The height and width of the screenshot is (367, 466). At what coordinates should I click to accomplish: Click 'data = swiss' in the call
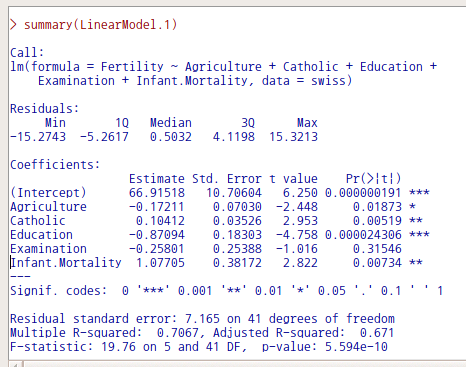click(304, 81)
